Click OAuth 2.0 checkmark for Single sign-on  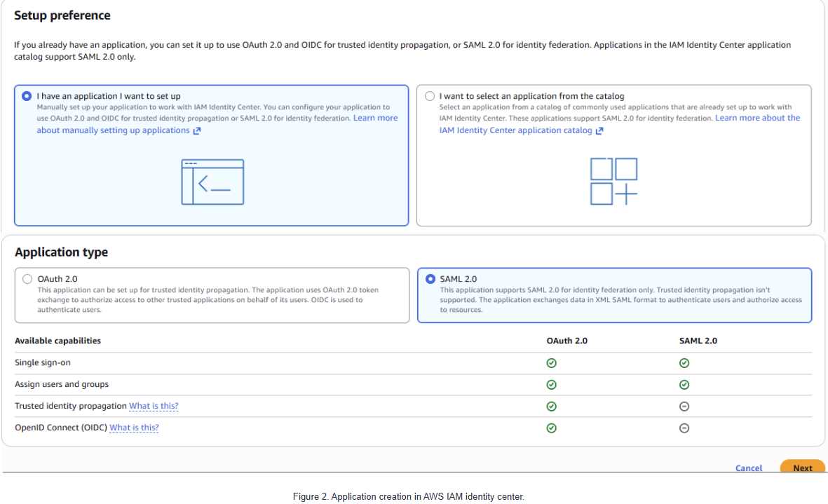(551, 363)
